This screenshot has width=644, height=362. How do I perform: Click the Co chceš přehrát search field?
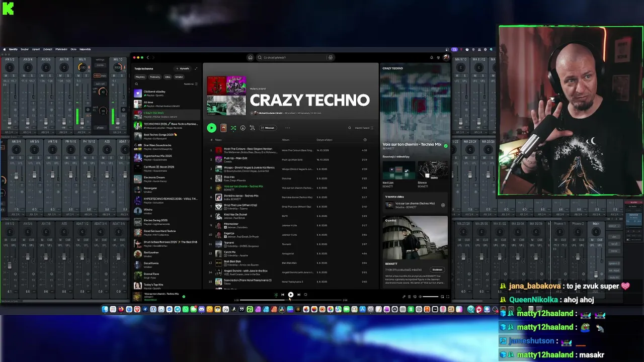click(296, 57)
